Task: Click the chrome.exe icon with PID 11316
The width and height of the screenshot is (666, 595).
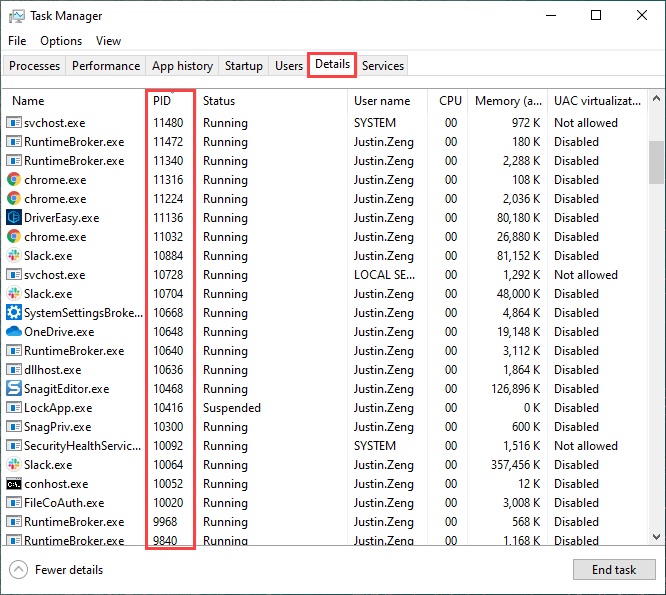Action: 14,180
